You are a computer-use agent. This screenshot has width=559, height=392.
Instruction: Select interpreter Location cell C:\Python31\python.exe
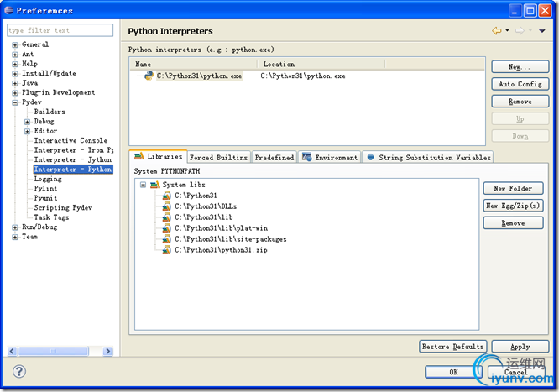click(303, 76)
